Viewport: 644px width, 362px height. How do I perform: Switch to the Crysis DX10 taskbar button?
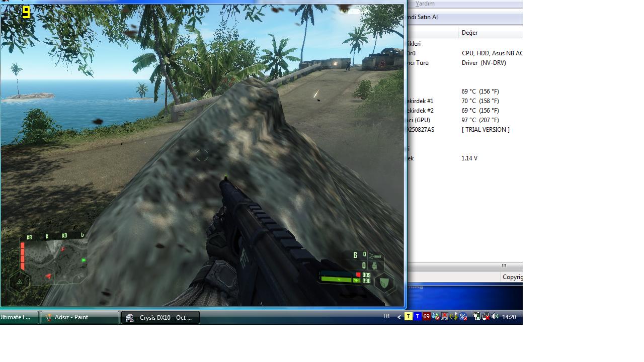click(x=160, y=317)
